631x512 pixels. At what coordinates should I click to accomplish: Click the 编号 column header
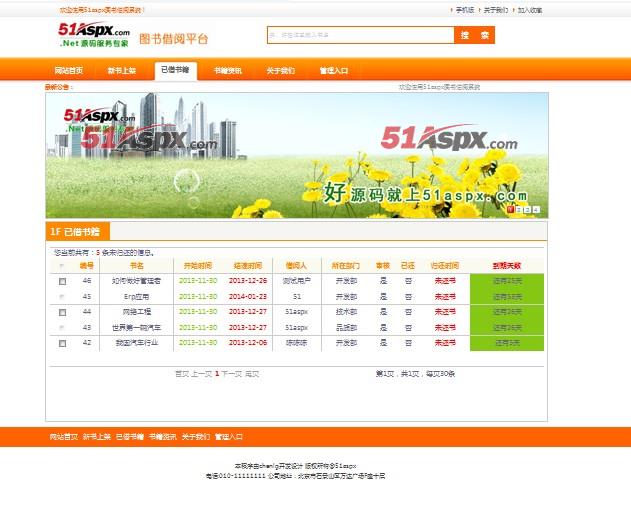click(87, 265)
